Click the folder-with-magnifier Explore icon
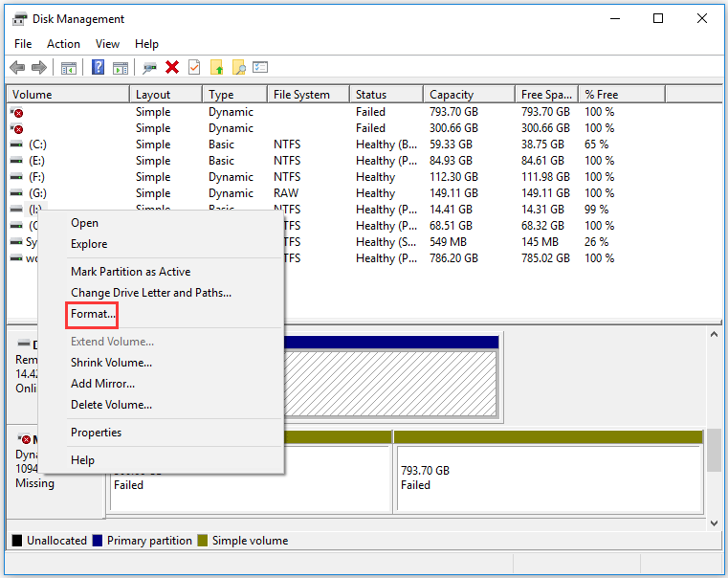 tap(238, 67)
